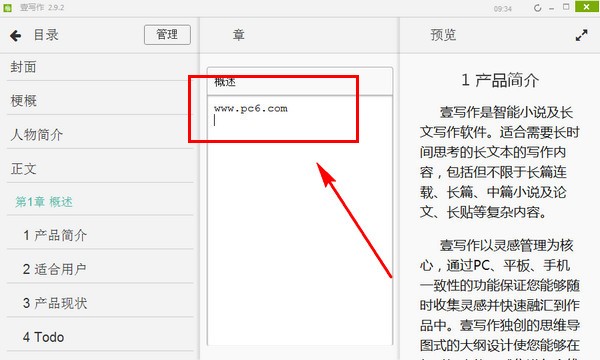Click the refresh icon in title bar
Screen dimensions: 600x360
538,8
